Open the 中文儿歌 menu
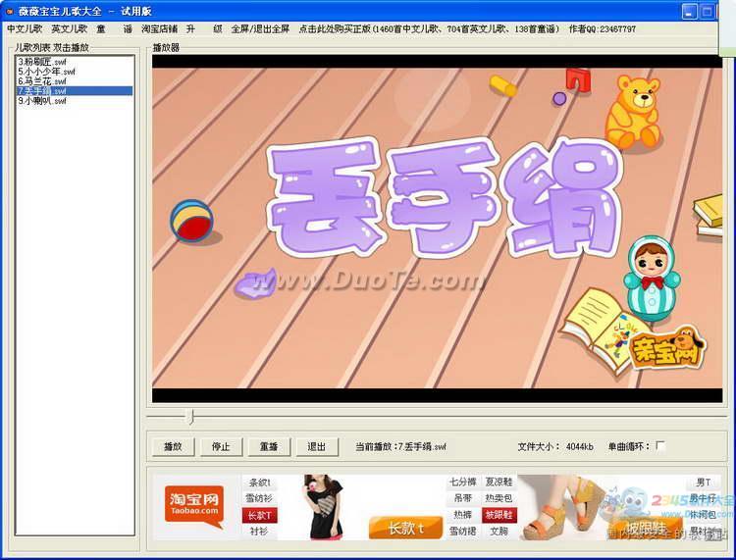Viewport: 736px width, 560px height. pos(25,29)
